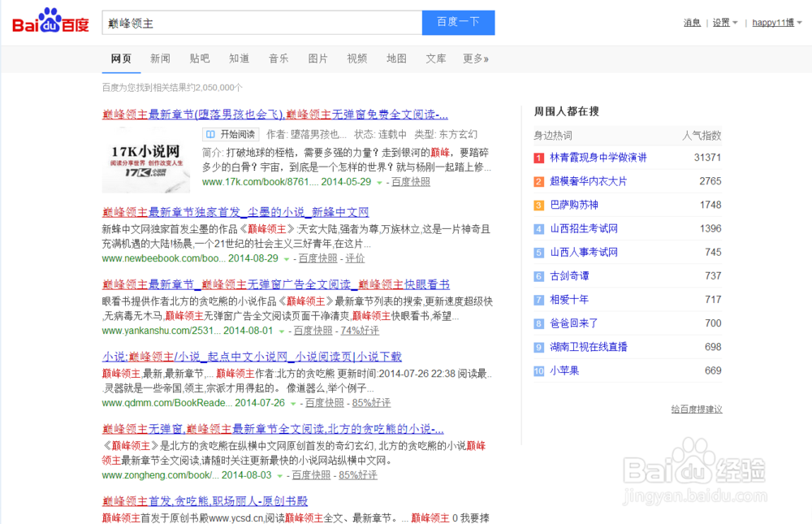
Task: Switch to the 知道 tab
Action: (x=239, y=58)
